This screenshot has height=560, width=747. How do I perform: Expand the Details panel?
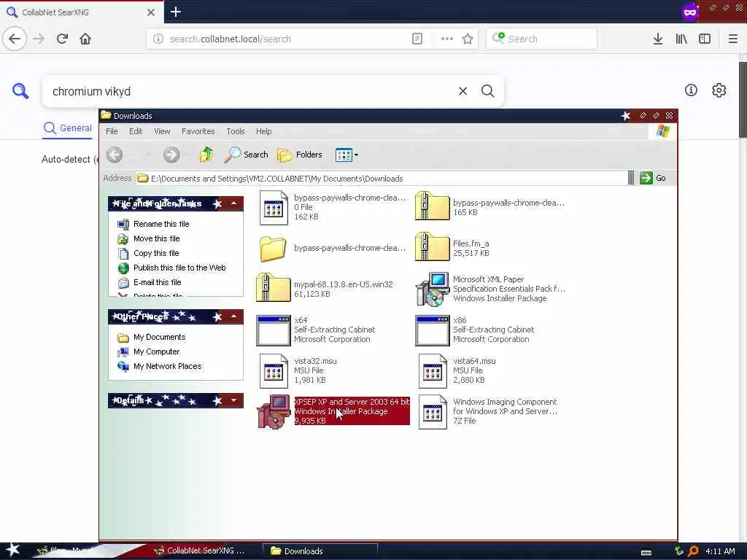[233, 400]
